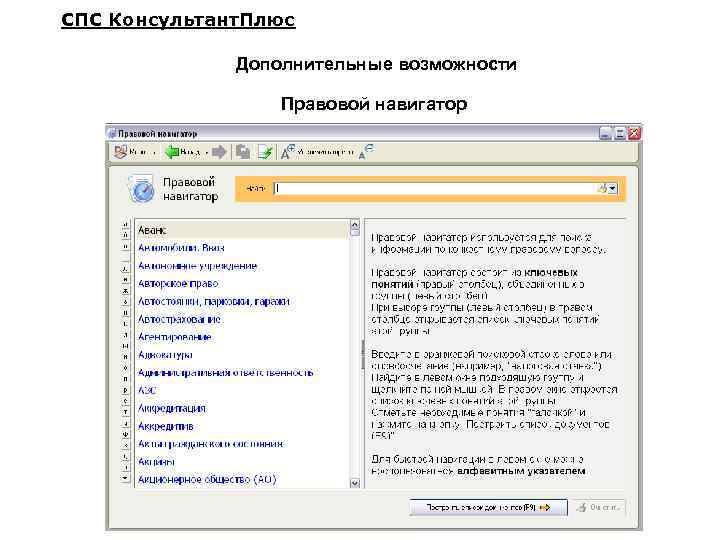Select Автостоянки, парковки, гаражи group
720x540 pixels.
coord(214,302)
